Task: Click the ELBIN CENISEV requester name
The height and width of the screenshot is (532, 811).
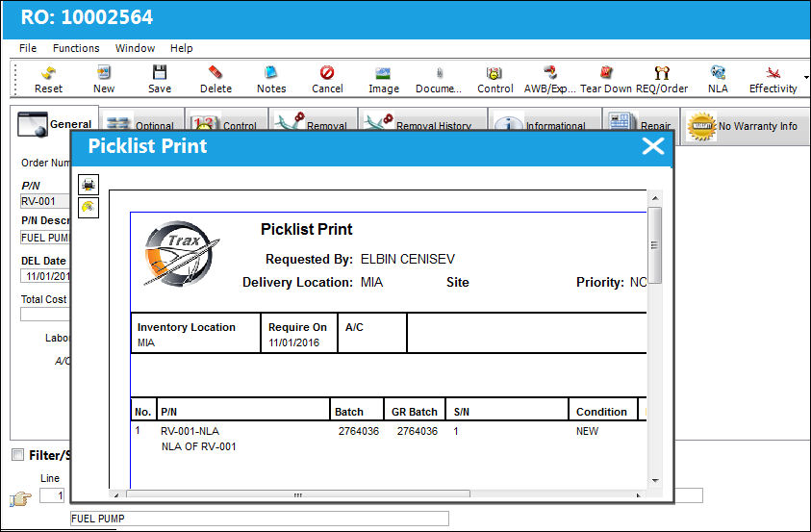Action: pyautogui.click(x=408, y=259)
